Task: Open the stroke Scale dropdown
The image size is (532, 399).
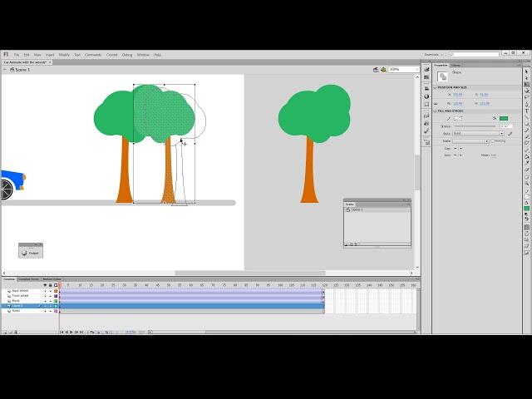Action: [x=470, y=140]
